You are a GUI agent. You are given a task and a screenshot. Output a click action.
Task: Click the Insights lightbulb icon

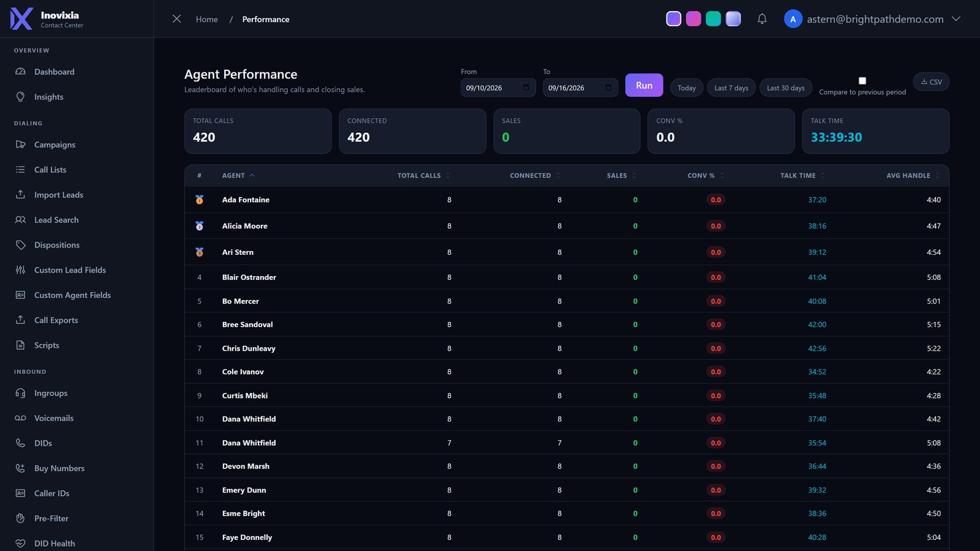click(x=20, y=97)
